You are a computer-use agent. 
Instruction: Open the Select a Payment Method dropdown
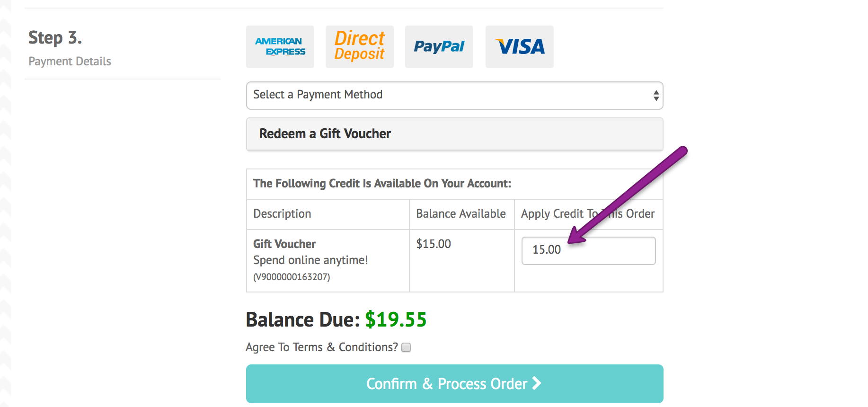point(454,95)
